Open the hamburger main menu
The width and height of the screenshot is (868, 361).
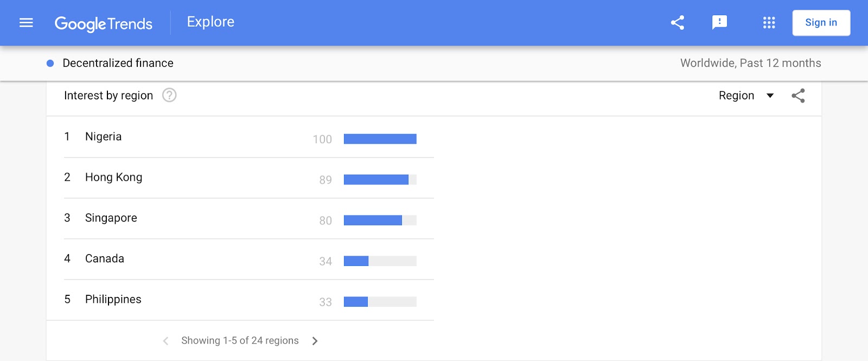coord(26,23)
